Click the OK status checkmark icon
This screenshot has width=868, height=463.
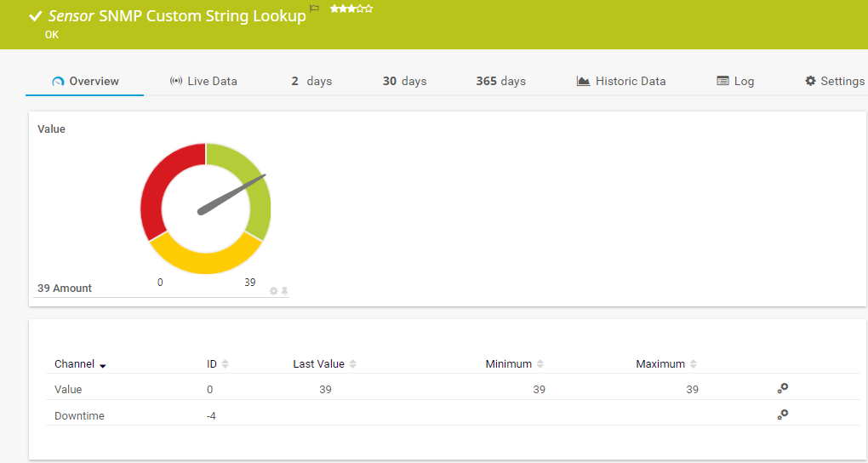36,16
